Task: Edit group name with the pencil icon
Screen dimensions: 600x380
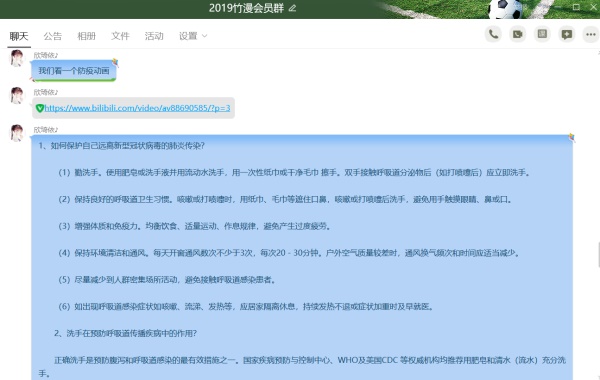Action: pyautogui.click(x=292, y=8)
